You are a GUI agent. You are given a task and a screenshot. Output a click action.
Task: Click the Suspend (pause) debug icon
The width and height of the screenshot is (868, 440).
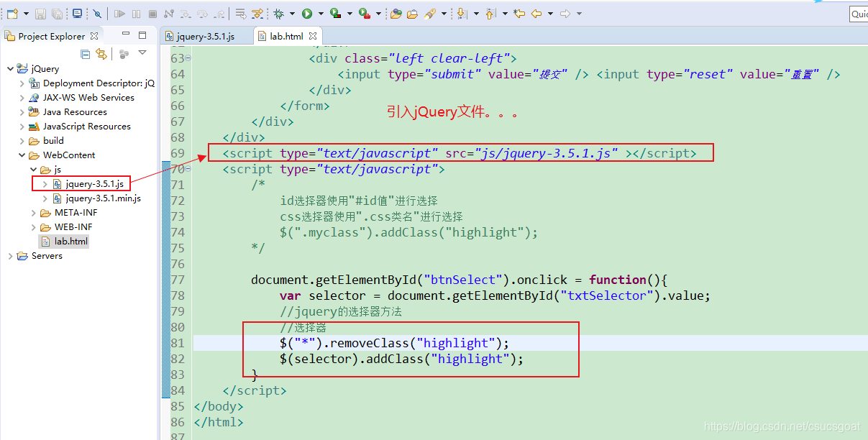click(137, 13)
